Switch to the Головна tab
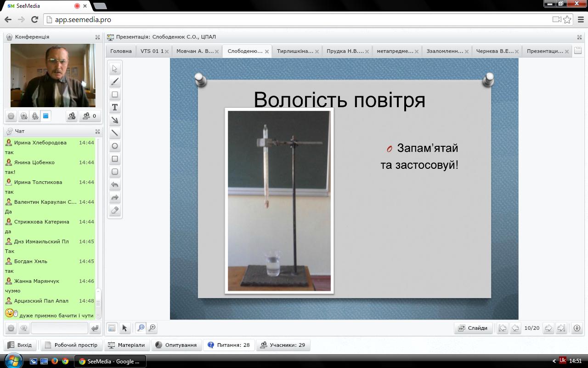Screen dimensions: 588x368 click(121, 51)
